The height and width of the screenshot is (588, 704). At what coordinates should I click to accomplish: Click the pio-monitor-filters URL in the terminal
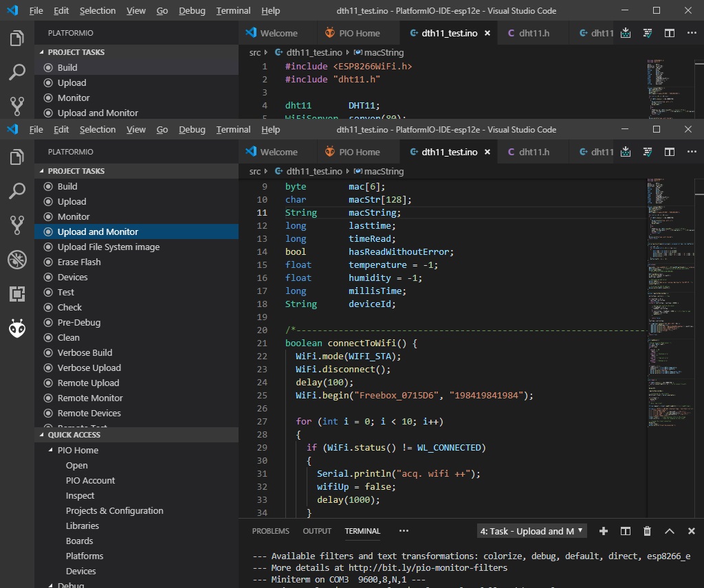pos(428,568)
